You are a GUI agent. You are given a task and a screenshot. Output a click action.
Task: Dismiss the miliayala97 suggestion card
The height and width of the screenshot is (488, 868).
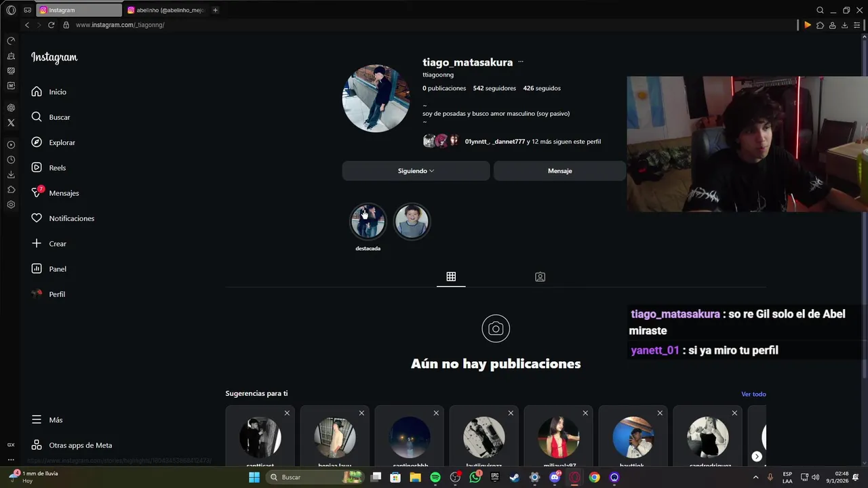[x=585, y=413]
